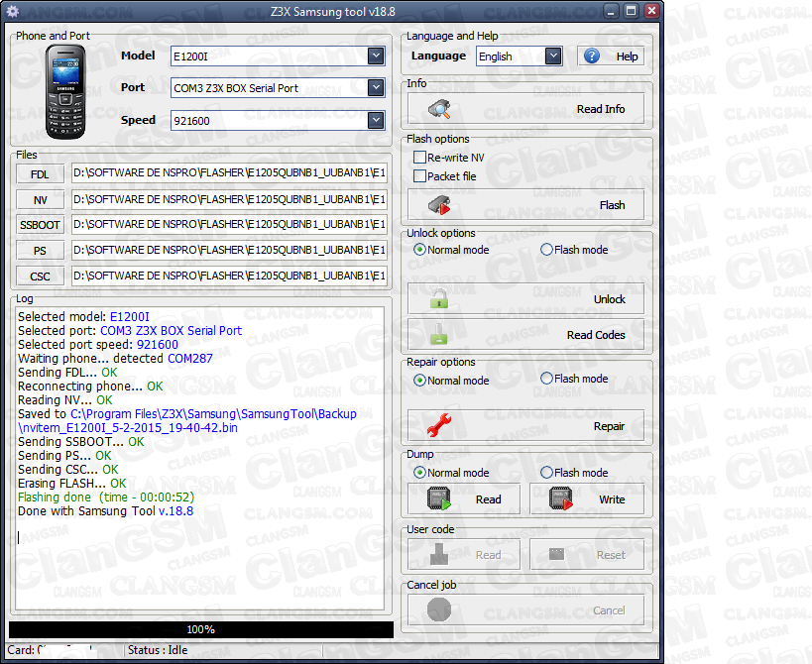Click the FDL file browse button
812x664 pixels.
pyautogui.click(x=40, y=174)
